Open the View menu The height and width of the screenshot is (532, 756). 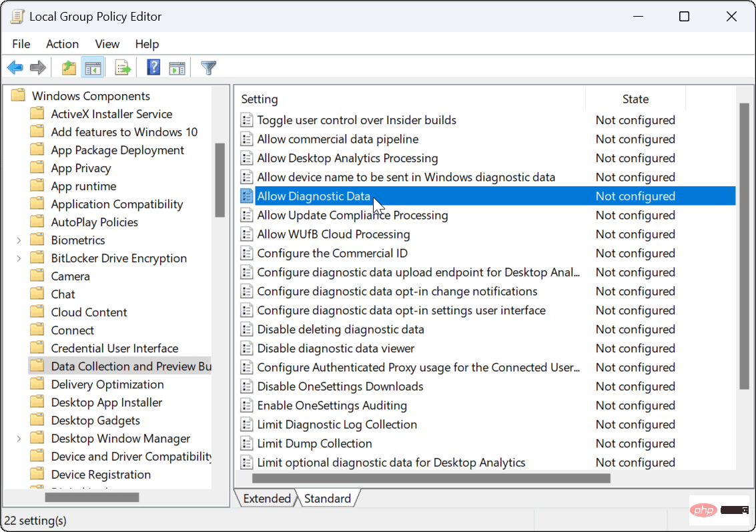point(107,44)
